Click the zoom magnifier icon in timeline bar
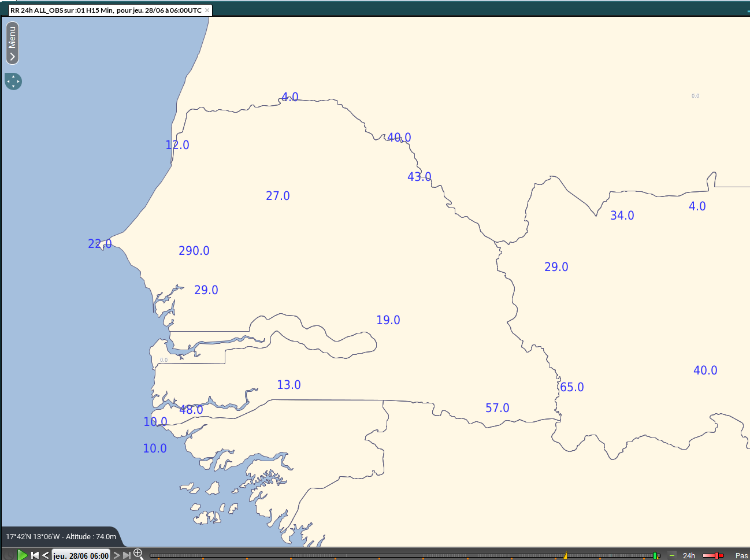 click(x=139, y=554)
